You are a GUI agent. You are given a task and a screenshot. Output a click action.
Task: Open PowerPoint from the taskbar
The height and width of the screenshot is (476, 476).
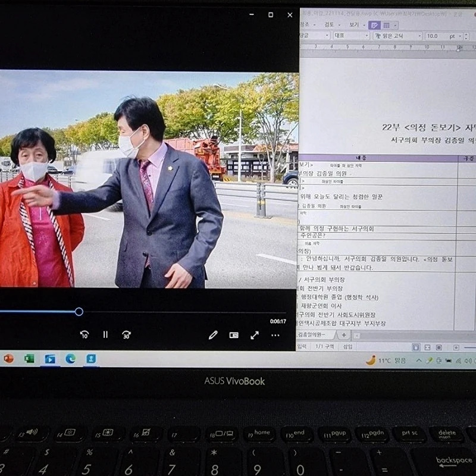click(x=8, y=359)
